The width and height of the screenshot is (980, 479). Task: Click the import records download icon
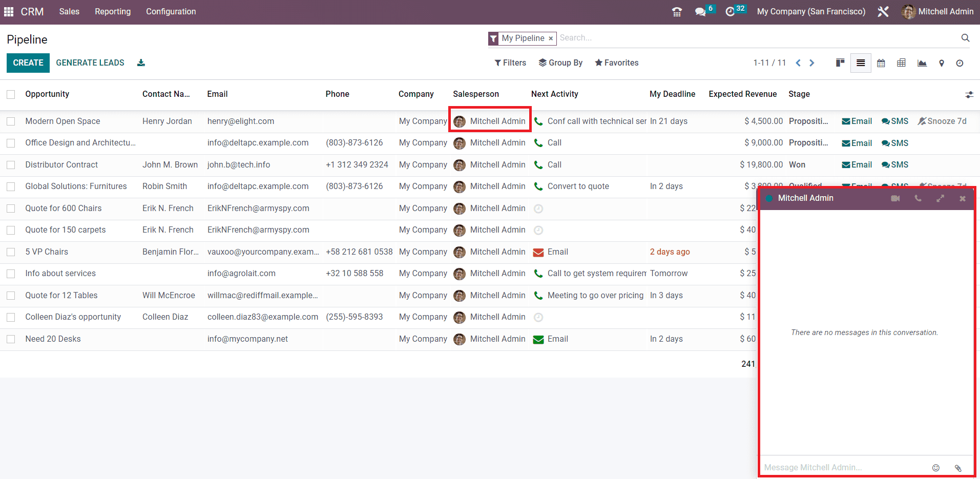point(141,63)
